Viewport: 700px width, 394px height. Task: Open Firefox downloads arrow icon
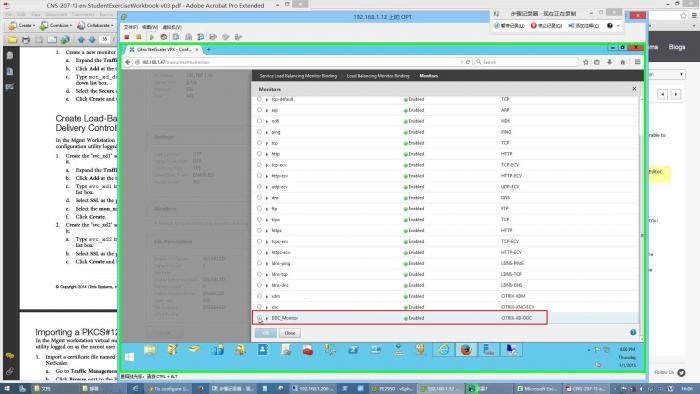pos(609,62)
